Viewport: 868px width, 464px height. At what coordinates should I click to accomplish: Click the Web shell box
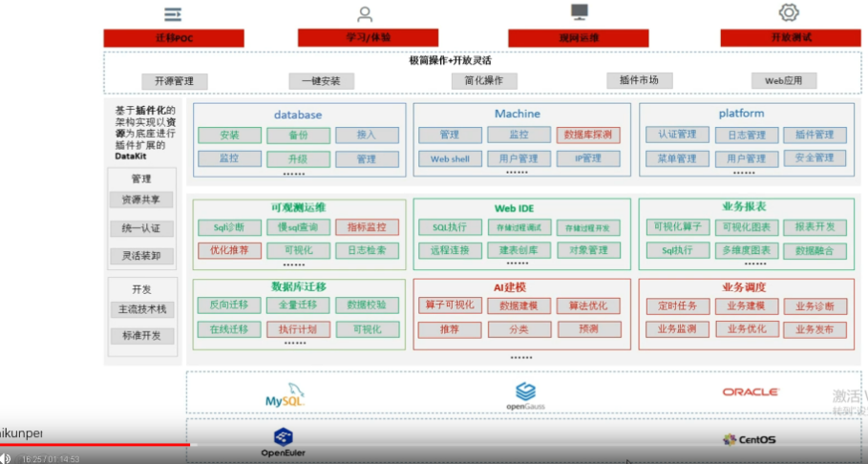tap(450, 158)
